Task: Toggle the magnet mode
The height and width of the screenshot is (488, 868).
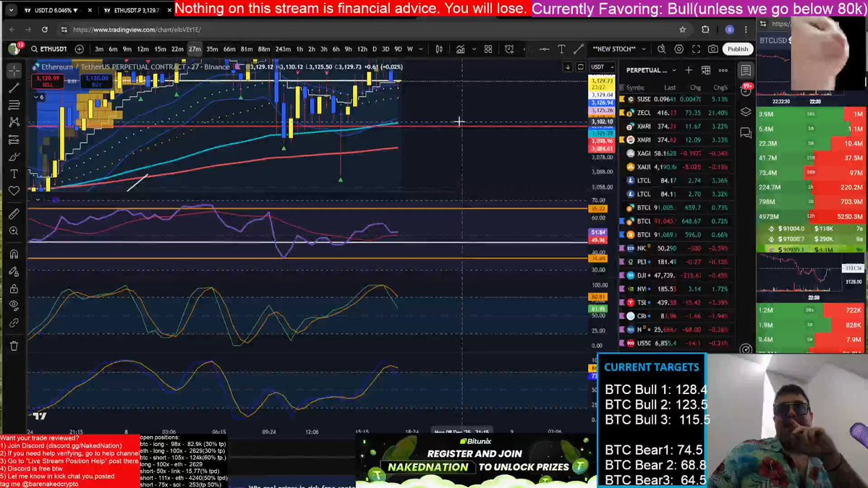Action: coord(14,254)
